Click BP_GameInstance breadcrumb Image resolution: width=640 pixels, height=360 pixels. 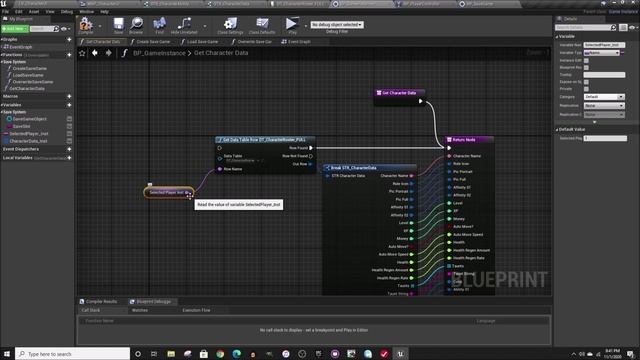(x=159, y=53)
